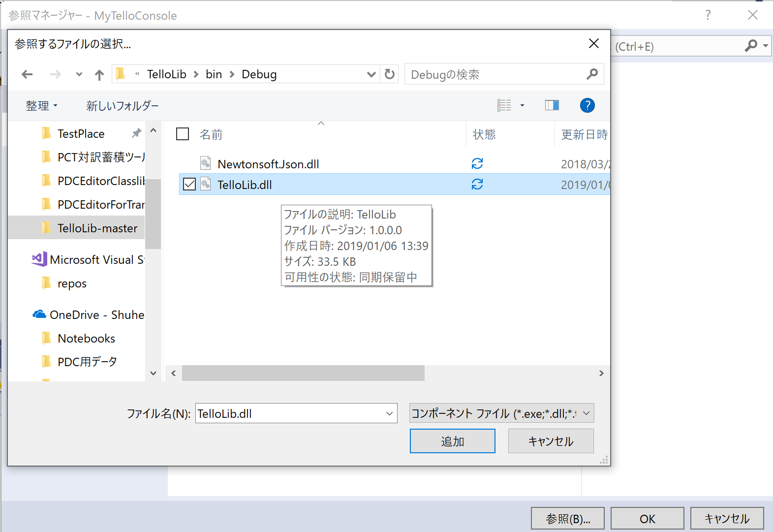Sort by the 更新日時 column header
773x532 pixels.
584,134
